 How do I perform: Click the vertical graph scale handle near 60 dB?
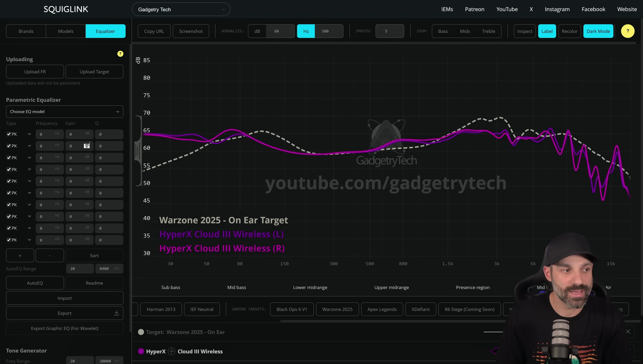point(138,151)
